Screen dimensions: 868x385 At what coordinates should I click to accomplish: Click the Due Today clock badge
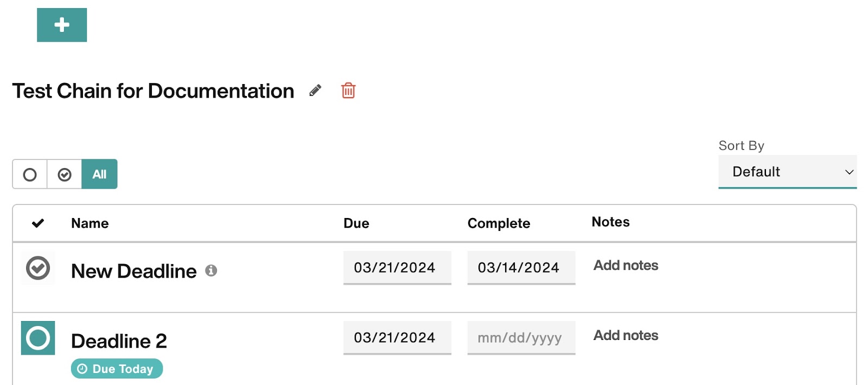click(117, 369)
